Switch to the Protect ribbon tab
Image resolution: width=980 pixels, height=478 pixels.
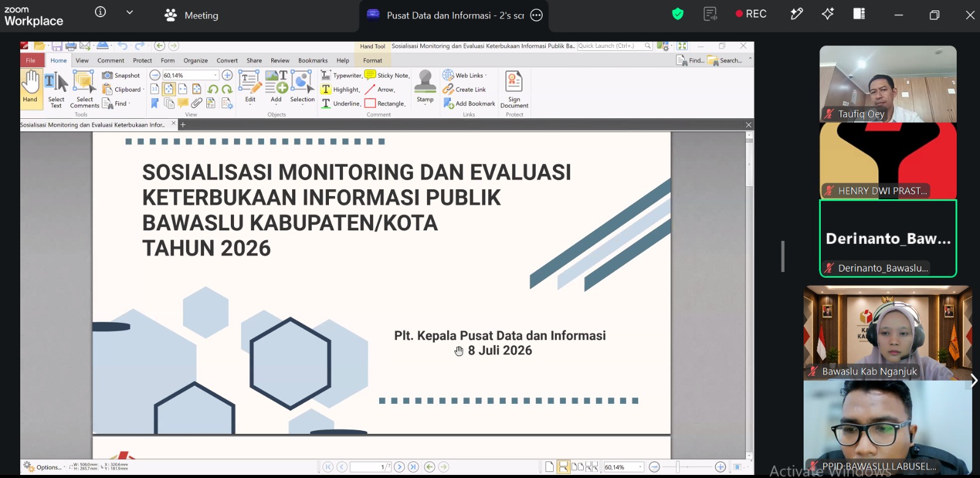(142, 60)
